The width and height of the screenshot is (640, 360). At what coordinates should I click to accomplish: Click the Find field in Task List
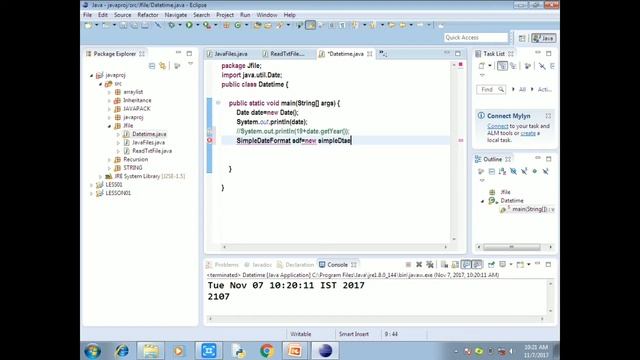[x=491, y=89]
